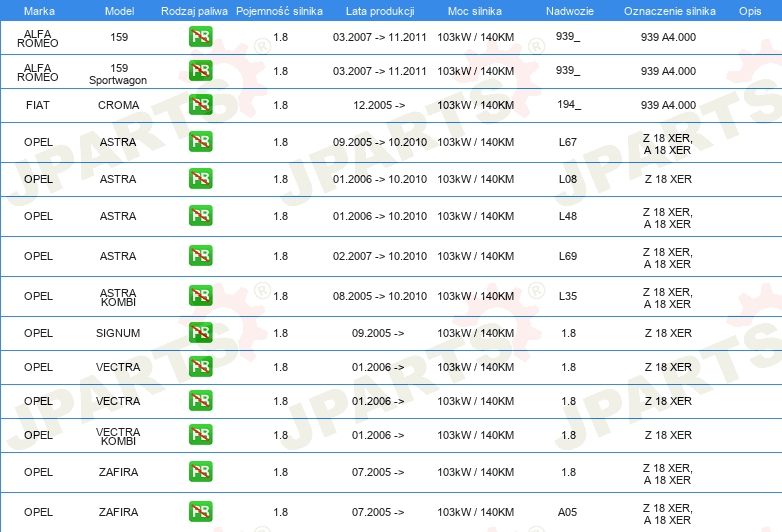782x532 pixels.
Task: Click the L08 body code cell
Action: (x=568, y=179)
